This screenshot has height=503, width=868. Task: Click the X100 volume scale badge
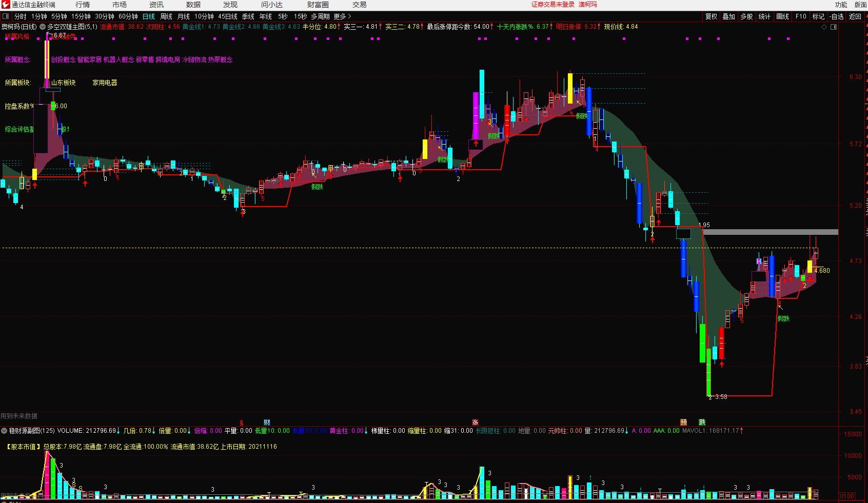pos(846,496)
